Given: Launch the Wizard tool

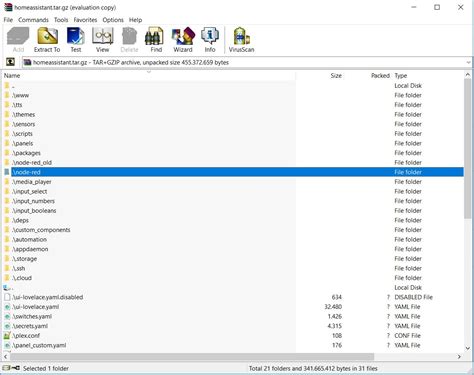Looking at the screenshot, I should [183, 40].
